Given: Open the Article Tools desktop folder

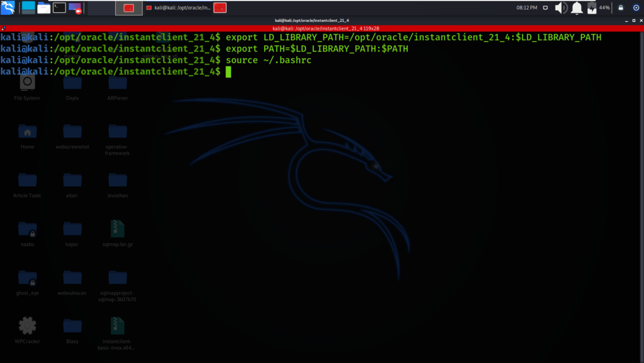Looking at the screenshot, I should click(27, 186).
